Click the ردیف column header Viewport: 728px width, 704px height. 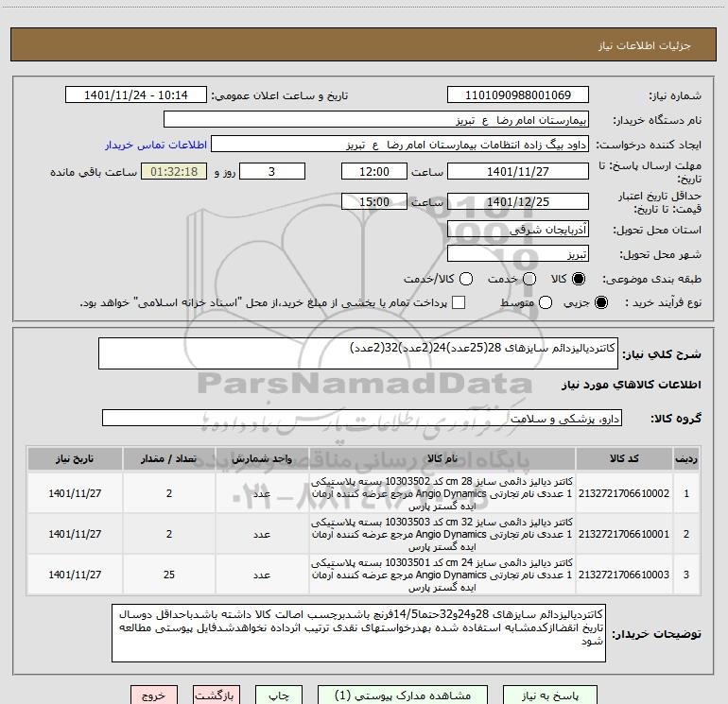tap(686, 459)
